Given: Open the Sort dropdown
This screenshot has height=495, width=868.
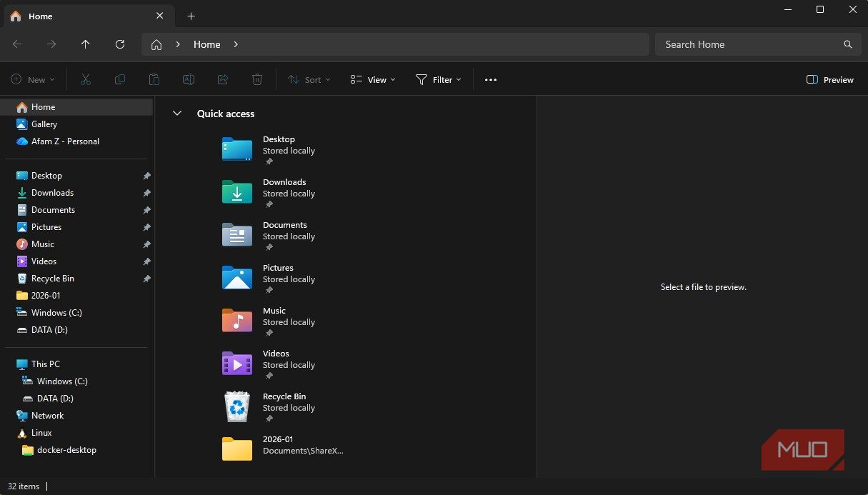Looking at the screenshot, I should tap(309, 80).
